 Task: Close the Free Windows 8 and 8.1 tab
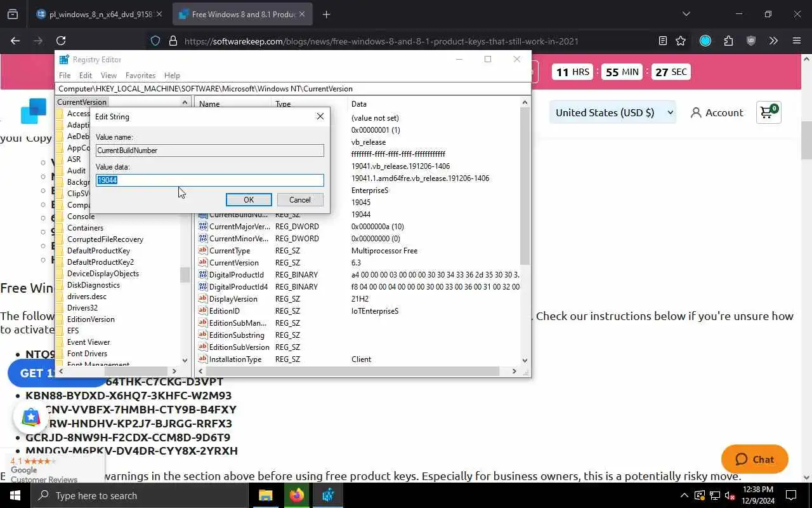[x=302, y=14]
